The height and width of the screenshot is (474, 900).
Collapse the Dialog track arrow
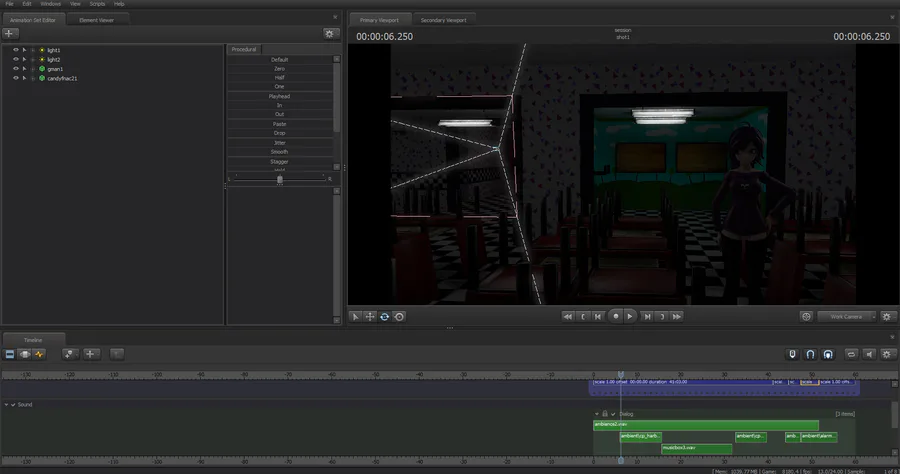point(597,414)
